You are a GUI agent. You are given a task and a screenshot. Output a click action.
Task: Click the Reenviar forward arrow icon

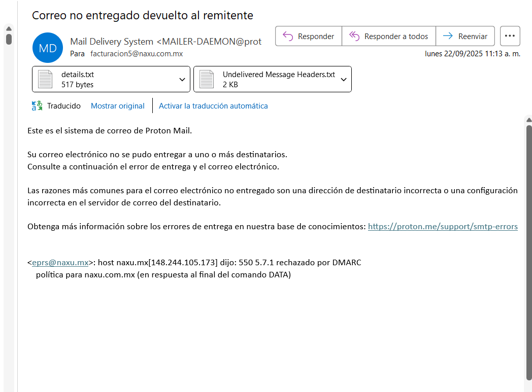click(x=448, y=36)
